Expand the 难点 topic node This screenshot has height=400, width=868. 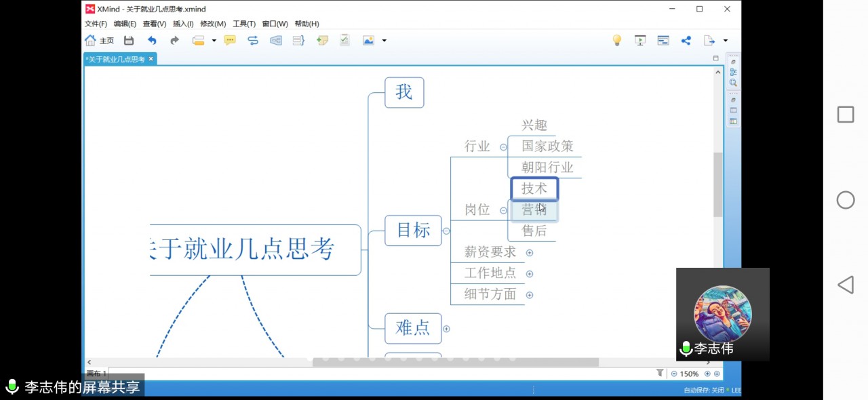[446, 329]
